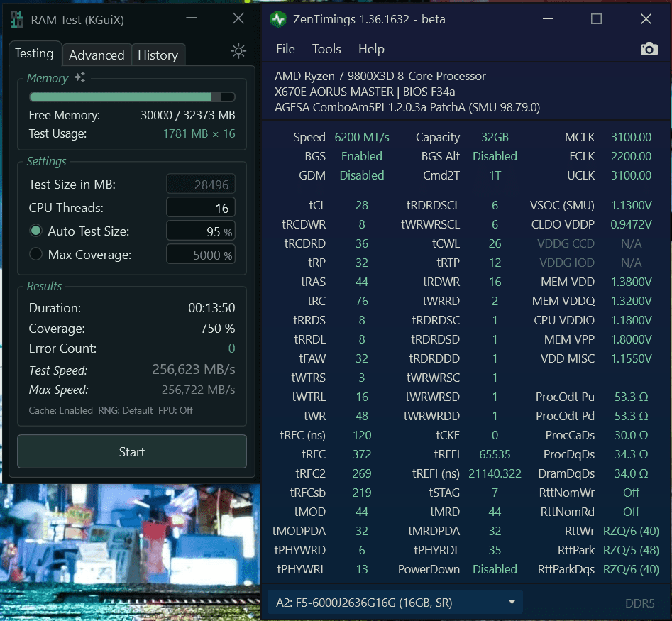672x621 pixels.
Task: Click the MCLK 3100.00 value
Action: pyautogui.click(x=631, y=137)
